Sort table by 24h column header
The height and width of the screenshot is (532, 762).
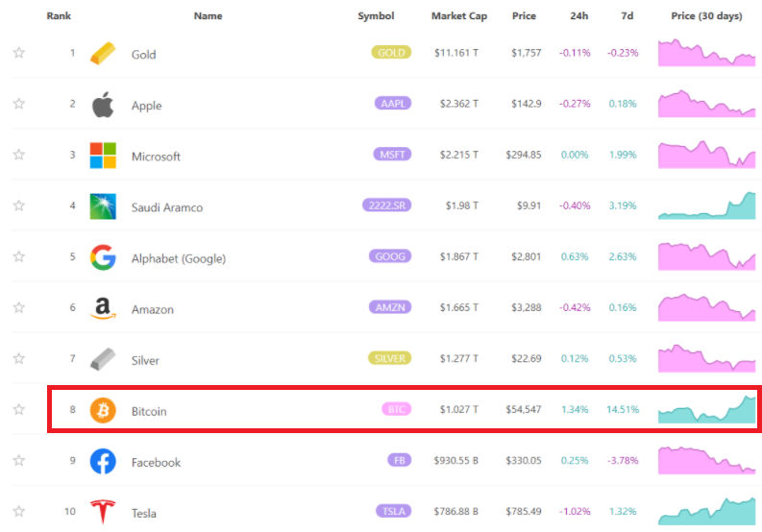pos(578,16)
